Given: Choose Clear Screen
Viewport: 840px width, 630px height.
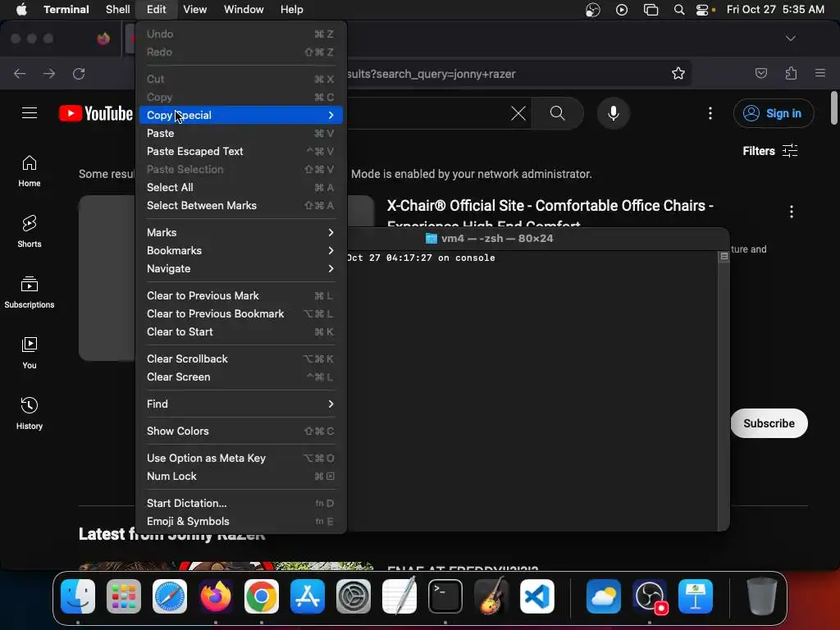Looking at the screenshot, I should [x=240, y=377].
